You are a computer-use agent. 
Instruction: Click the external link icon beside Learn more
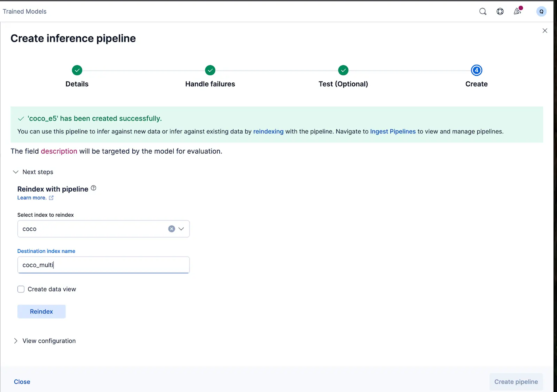click(51, 198)
